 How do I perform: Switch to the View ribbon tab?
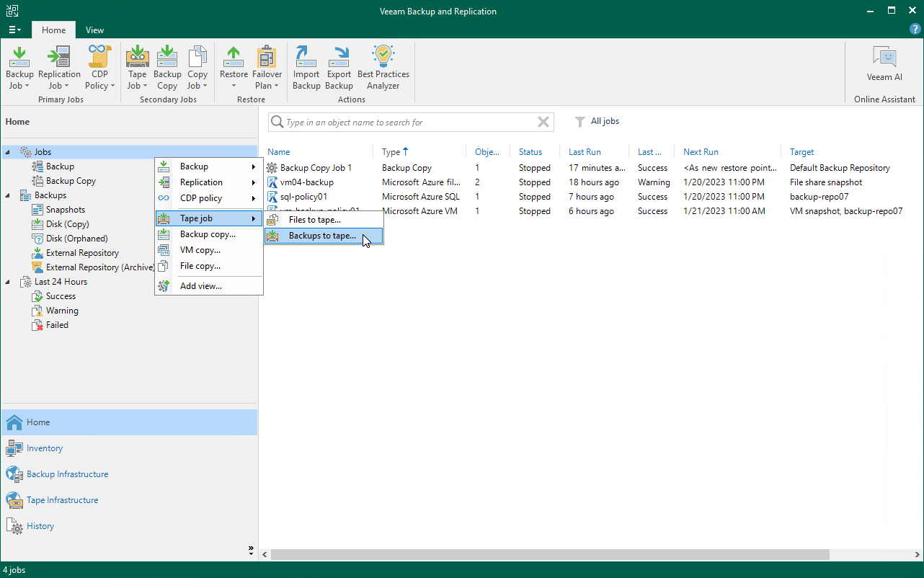[94, 30]
